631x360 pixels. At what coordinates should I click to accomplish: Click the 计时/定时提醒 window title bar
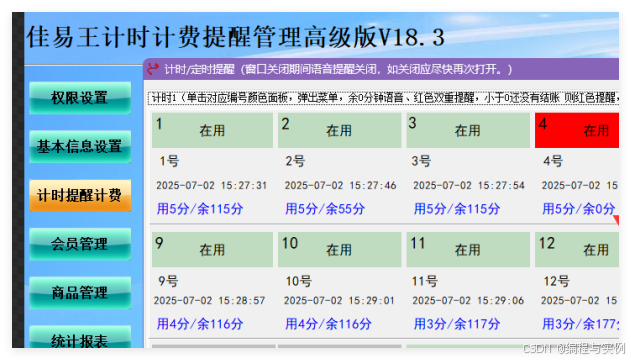coord(381,69)
